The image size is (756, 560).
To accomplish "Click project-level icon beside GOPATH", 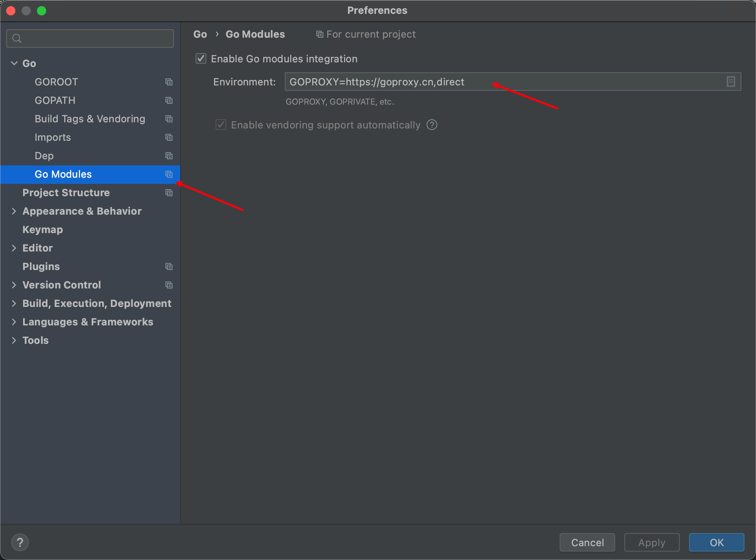I will pos(169,100).
